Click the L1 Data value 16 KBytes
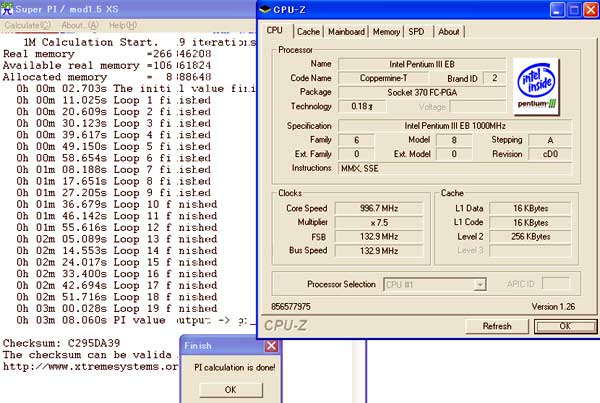This screenshot has width=600, height=403. (530, 209)
